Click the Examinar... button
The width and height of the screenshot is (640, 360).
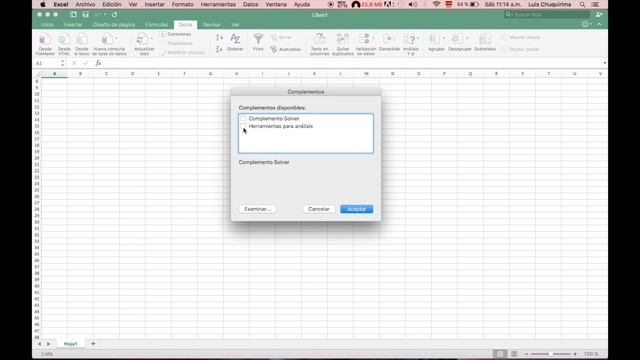pos(257,209)
